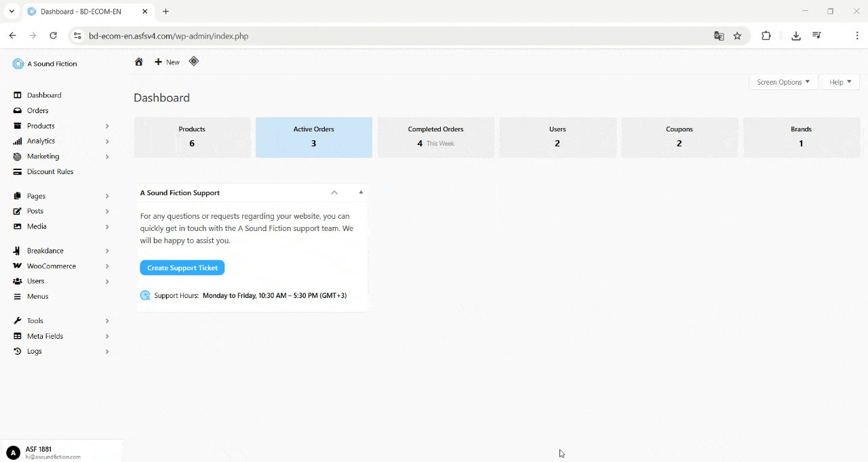868x462 pixels.
Task: Open Breakdance builder from the sidebar
Action: click(x=17, y=250)
